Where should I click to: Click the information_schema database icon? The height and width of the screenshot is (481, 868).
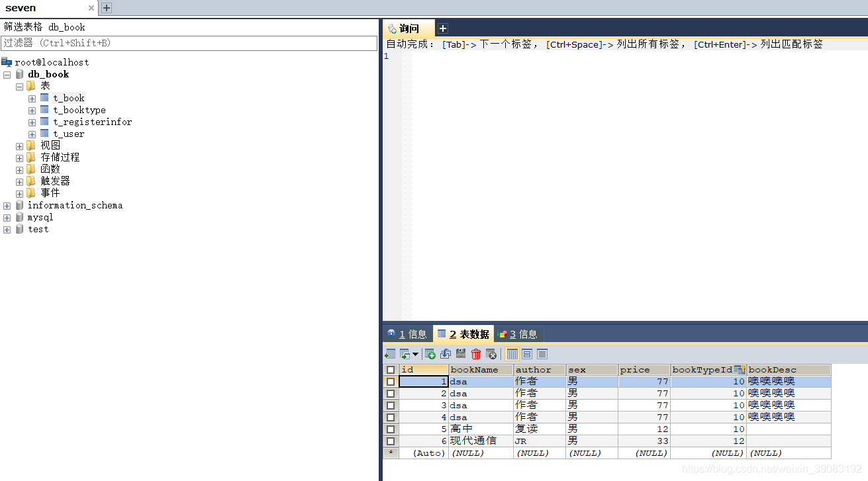pos(19,205)
